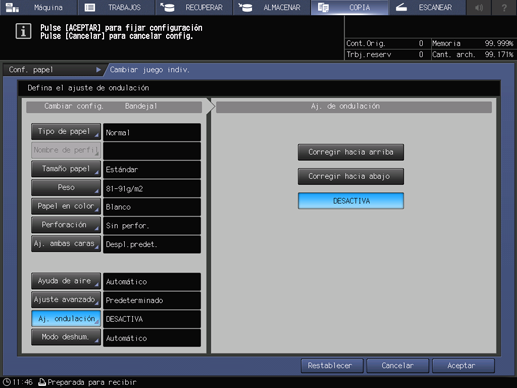The height and width of the screenshot is (388, 517).
Task: Open the Máquina tab
Action: 38,7
